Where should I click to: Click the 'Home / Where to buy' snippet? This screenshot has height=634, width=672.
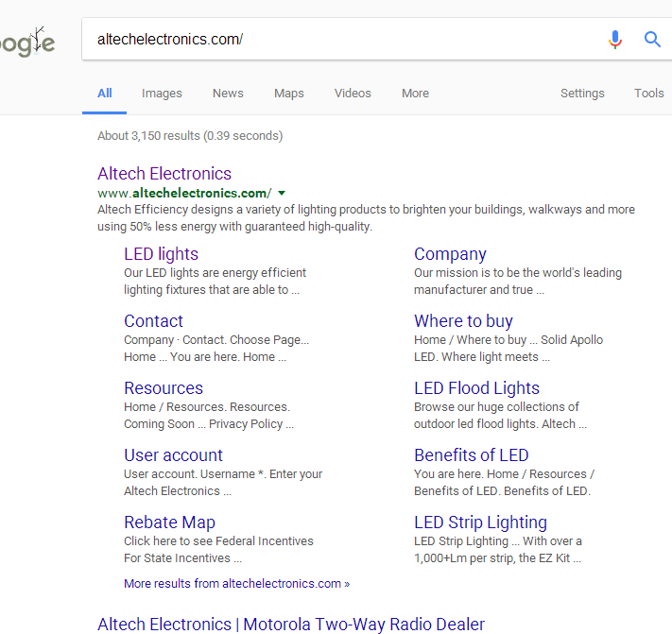coord(508,349)
